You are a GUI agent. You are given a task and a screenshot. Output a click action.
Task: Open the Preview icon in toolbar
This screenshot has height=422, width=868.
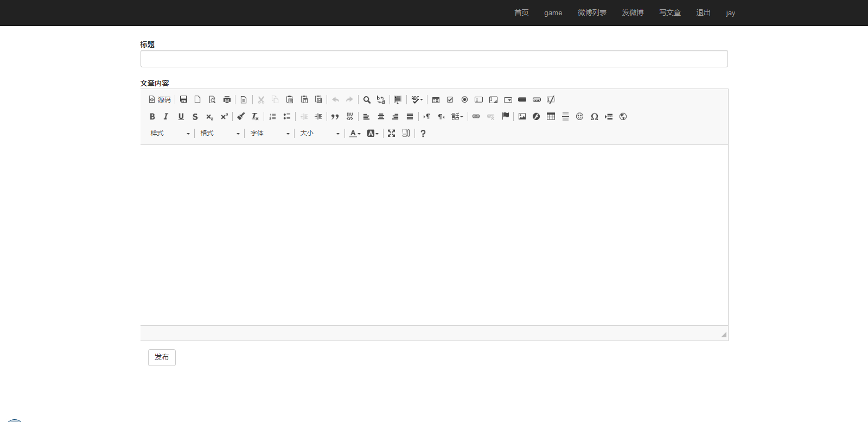point(212,100)
